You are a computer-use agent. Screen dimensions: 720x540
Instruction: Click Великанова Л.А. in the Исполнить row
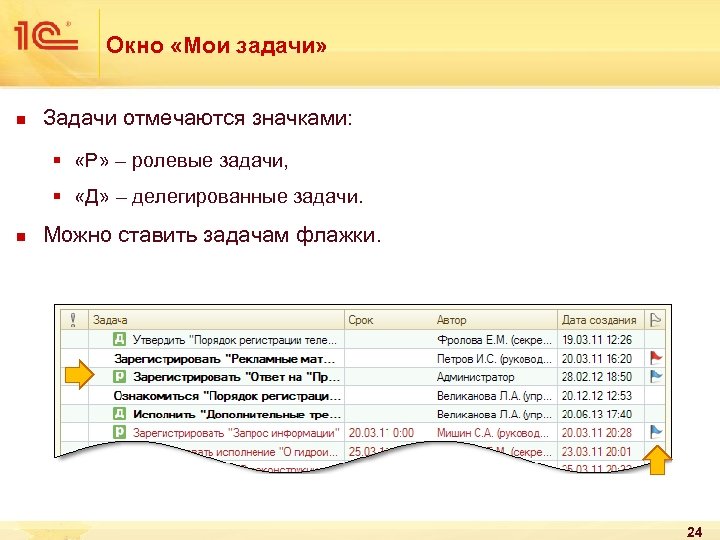(x=495, y=414)
